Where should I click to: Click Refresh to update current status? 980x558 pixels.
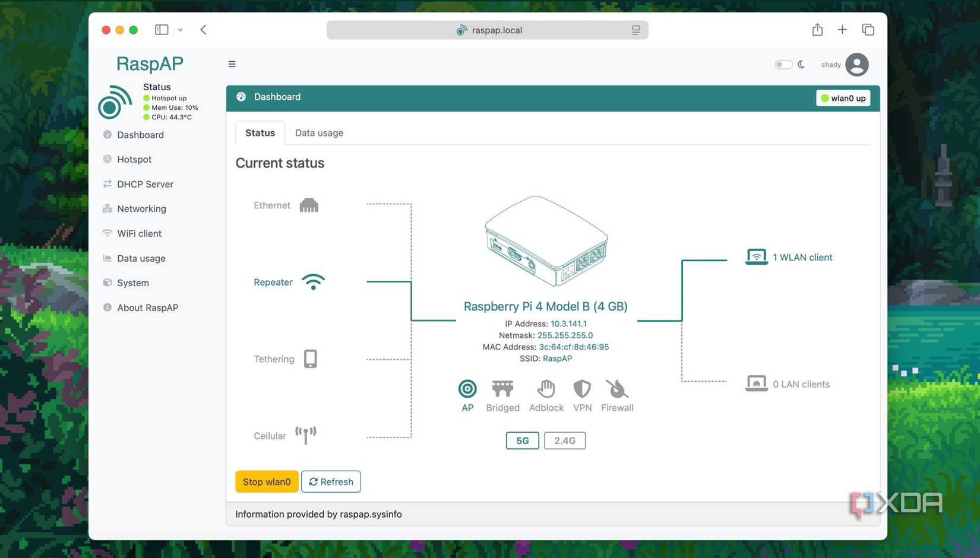(x=331, y=481)
